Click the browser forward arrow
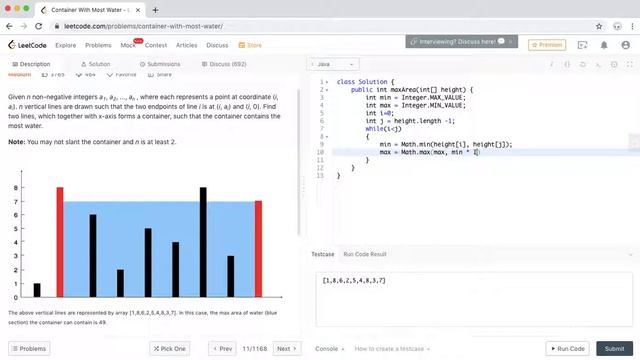Viewport: 640px width, 360px height. [x=24, y=26]
